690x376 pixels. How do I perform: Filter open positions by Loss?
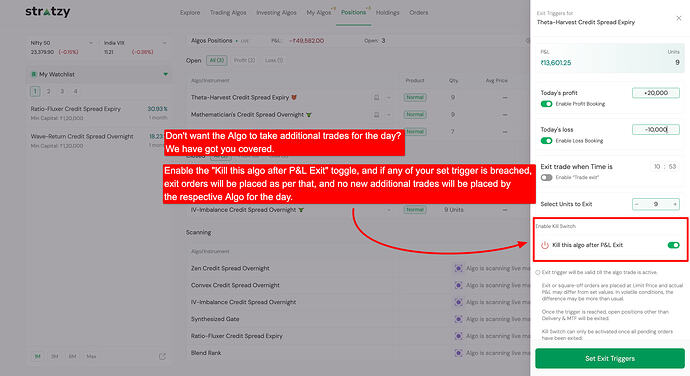274,60
